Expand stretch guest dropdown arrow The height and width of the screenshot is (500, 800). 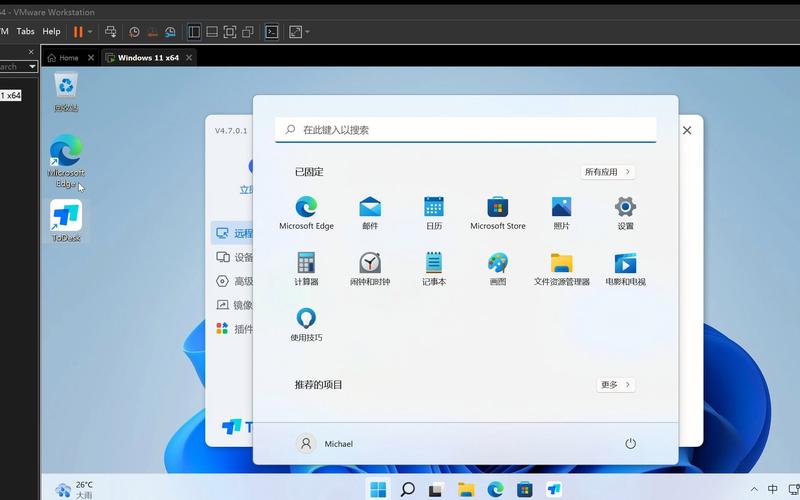308,32
